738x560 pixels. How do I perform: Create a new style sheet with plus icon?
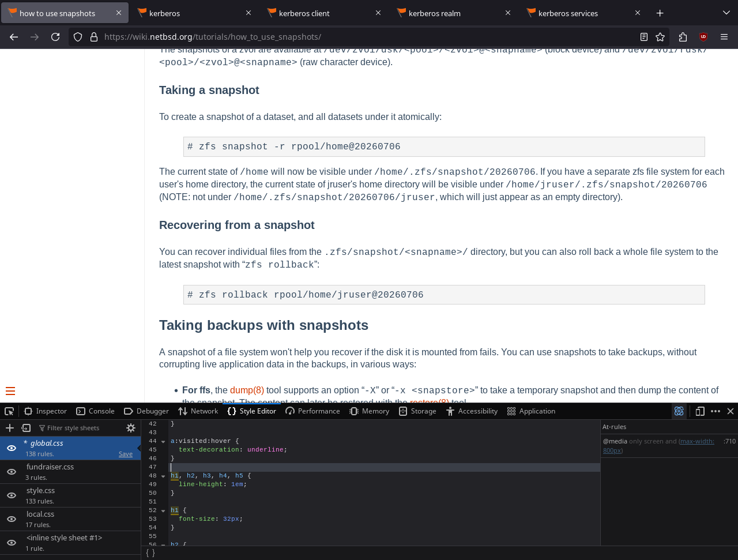pos(10,428)
